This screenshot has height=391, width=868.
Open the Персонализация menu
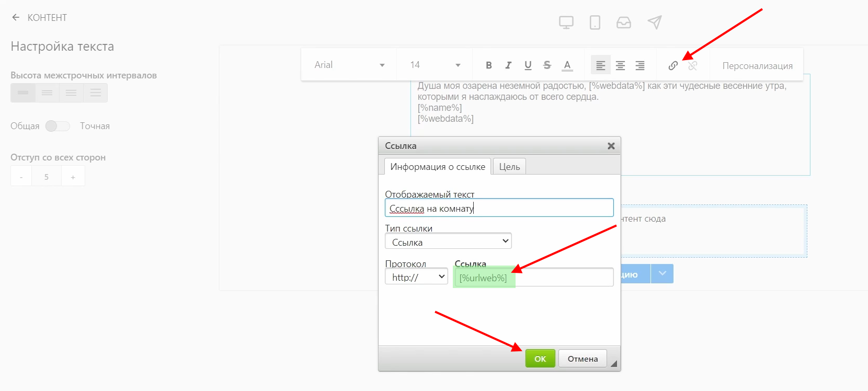(x=757, y=66)
